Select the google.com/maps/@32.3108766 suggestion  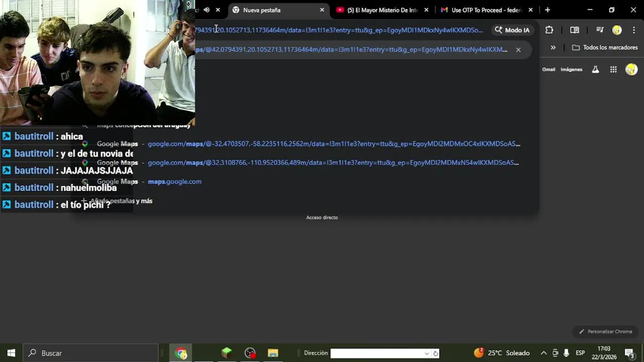click(x=333, y=162)
